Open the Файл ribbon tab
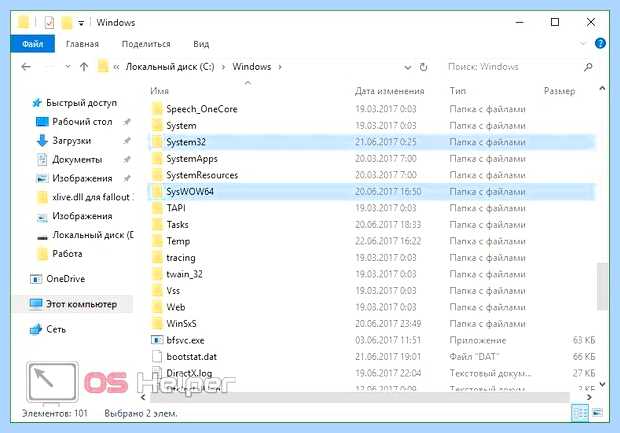 pyautogui.click(x=32, y=44)
